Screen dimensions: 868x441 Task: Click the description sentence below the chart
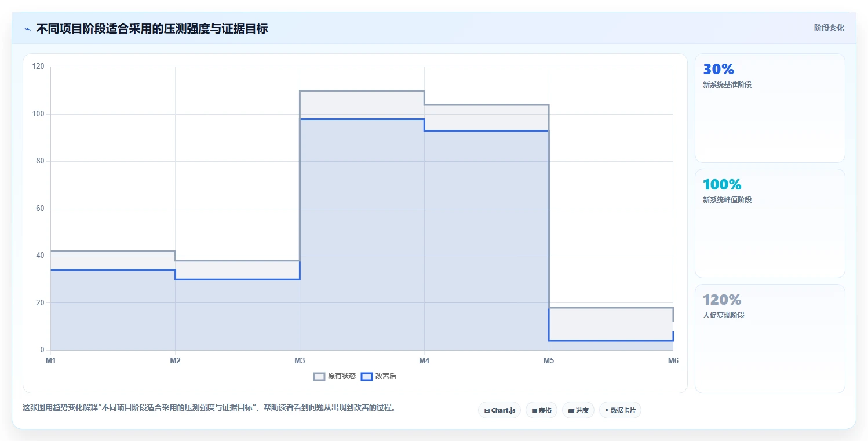tap(210, 407)
